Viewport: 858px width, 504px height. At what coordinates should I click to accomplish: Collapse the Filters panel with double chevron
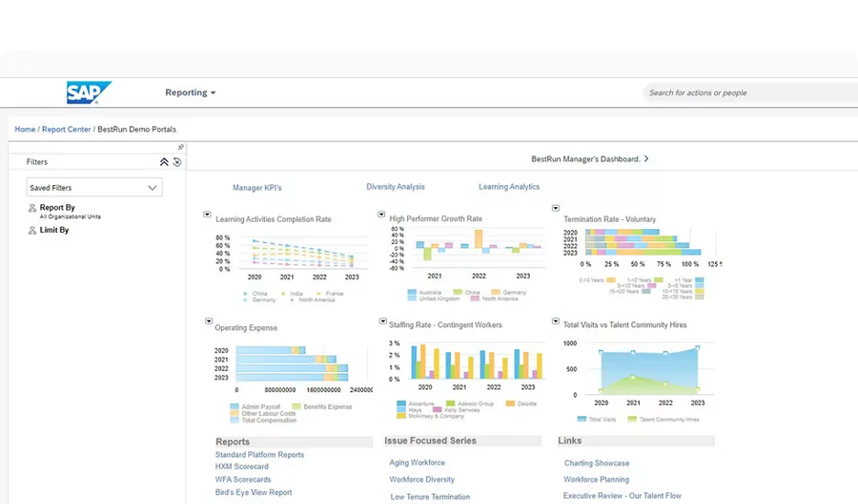(163, 162)
